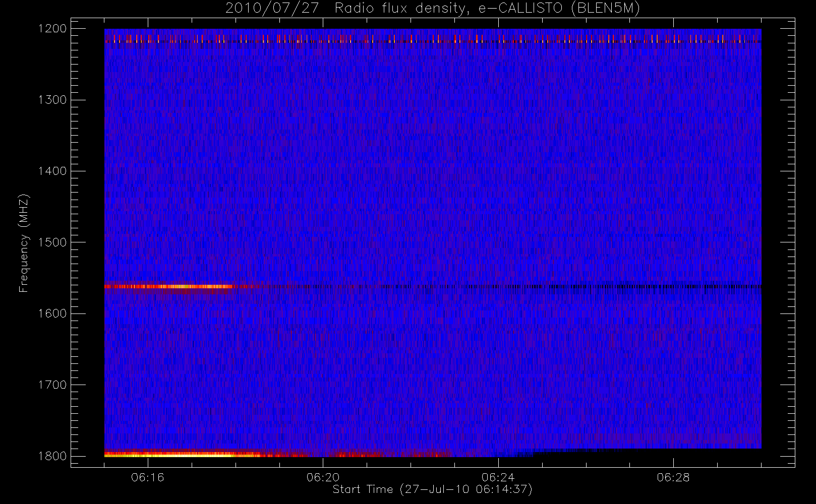Click the 1300 frequency tick label
Viewport: 816px width, 504px height.
[x=52, y=100]
